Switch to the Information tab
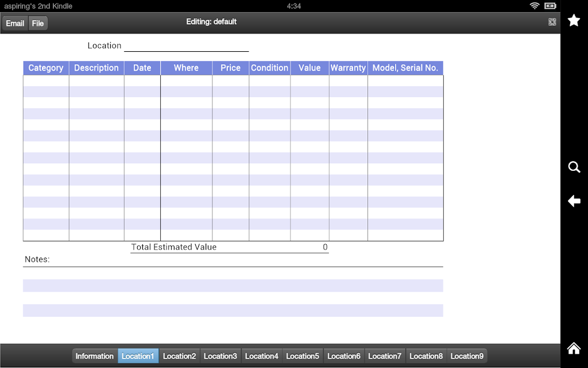This screenshot has height=368, width=588. [95, 356]
